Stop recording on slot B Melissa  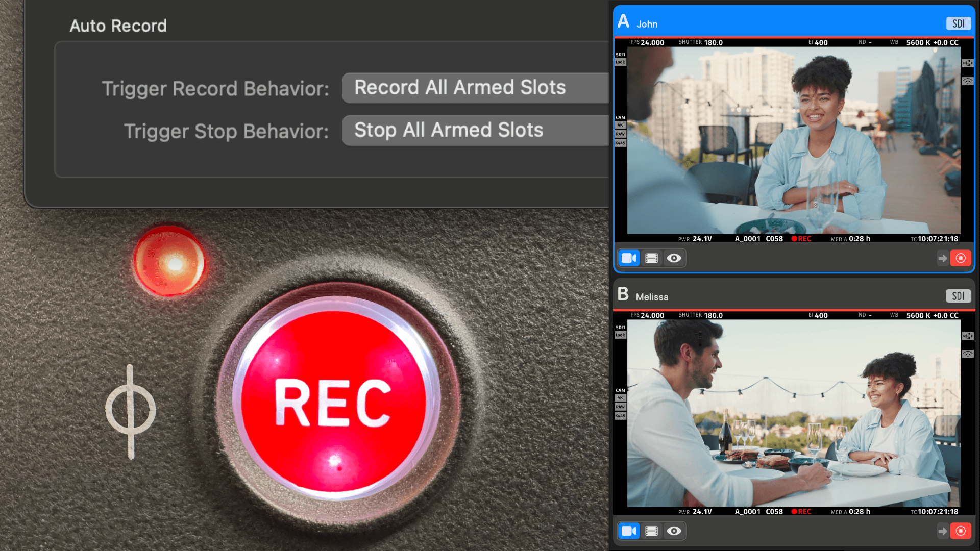(960, 531)
